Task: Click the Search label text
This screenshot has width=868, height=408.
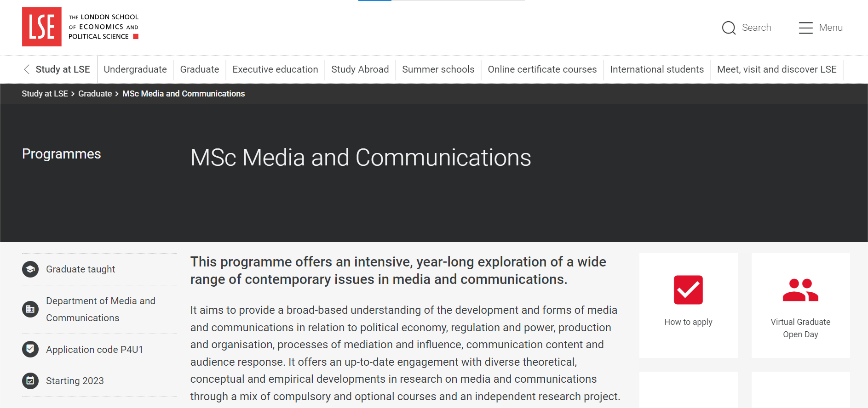Action: (x=756, y=28)
